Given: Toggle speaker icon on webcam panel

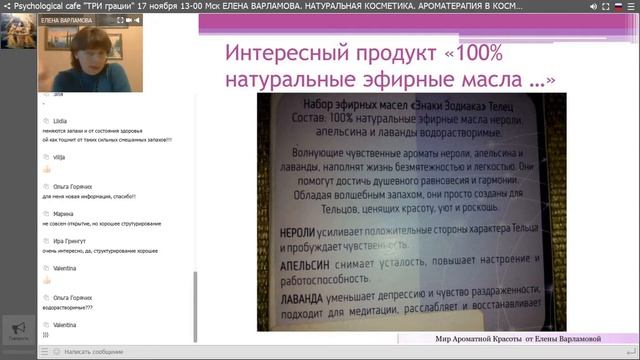Looking at the screenshot, I should 137,20.
